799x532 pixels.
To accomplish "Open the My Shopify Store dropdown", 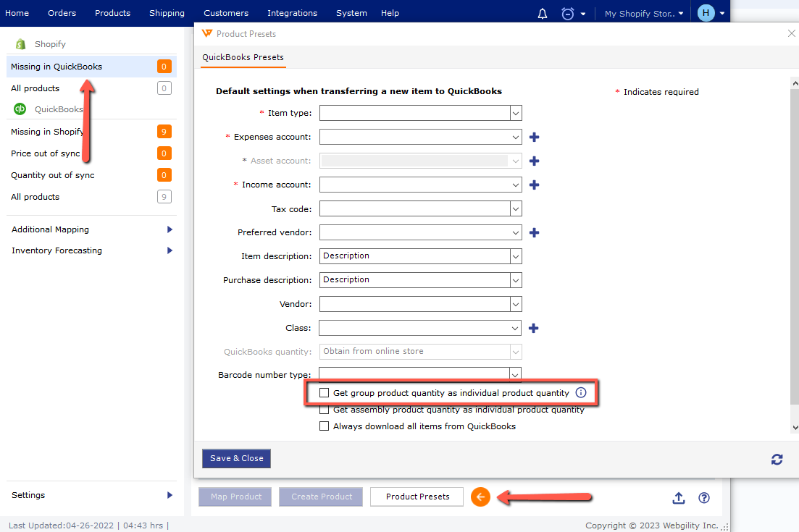I will tap(643, 14).
